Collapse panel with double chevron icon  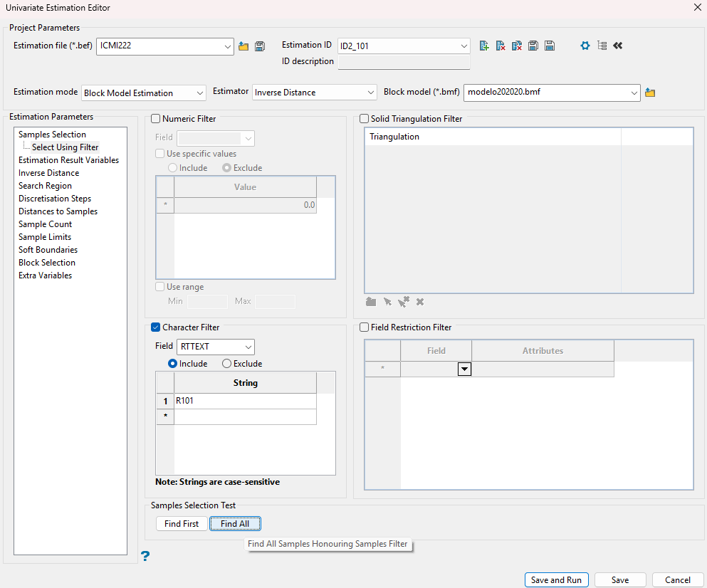(x=618, y=46)
